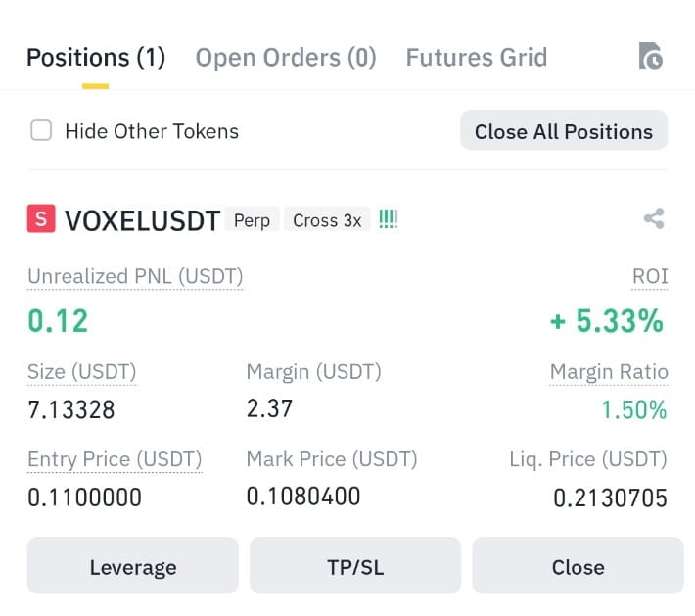Tap the Unrealized PNL (USDT) label

tap(135, 277)
